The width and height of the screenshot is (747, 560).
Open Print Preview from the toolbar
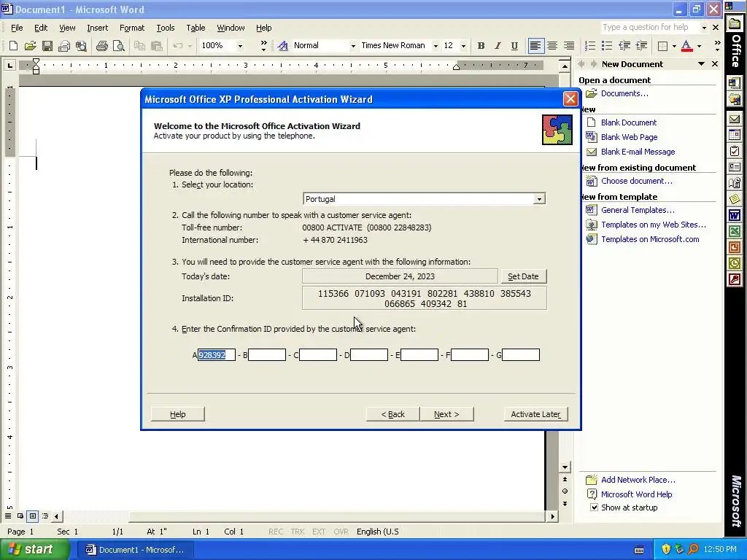[x=118, y=46]
